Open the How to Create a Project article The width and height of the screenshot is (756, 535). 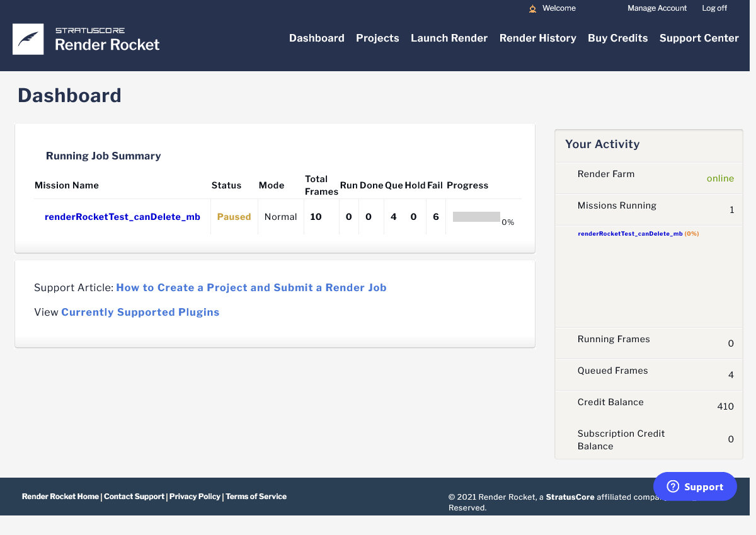[251, 287]
